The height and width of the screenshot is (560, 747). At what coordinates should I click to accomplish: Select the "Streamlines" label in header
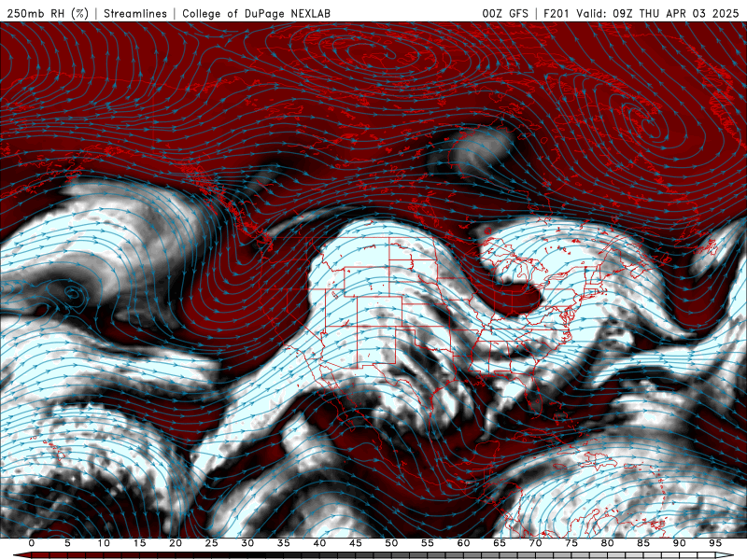coord(135,13)
